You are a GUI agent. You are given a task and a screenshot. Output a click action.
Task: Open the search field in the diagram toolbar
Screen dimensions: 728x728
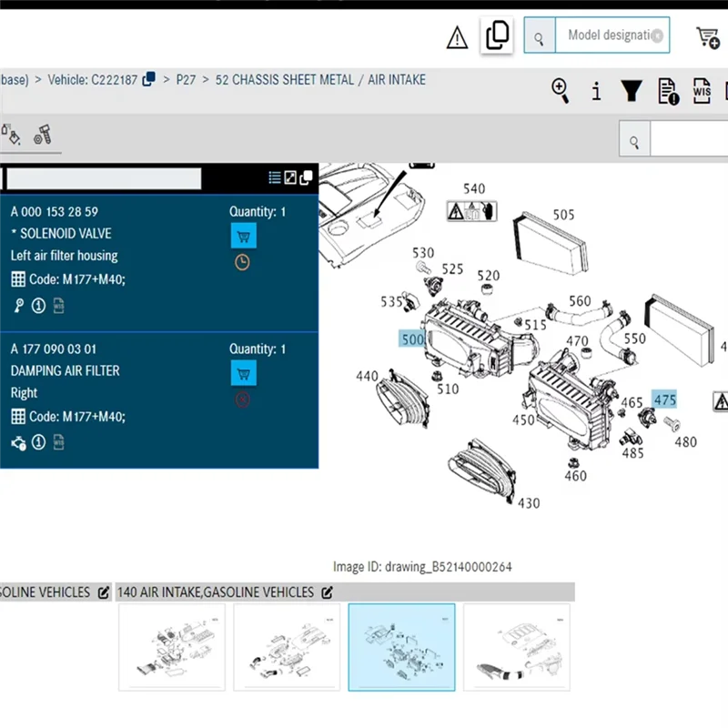tap(634, 138)
